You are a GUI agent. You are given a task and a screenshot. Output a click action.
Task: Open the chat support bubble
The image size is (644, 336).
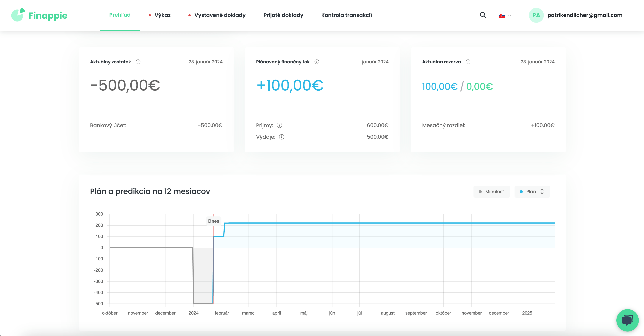tap(627, 320)
